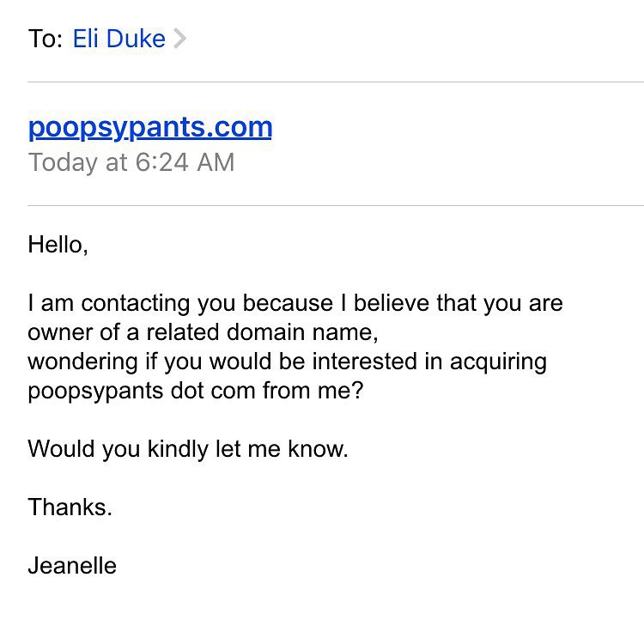The image size is (644, 644).
Task: Open the Eli Duke recipient contact
Action: [119, 39]
